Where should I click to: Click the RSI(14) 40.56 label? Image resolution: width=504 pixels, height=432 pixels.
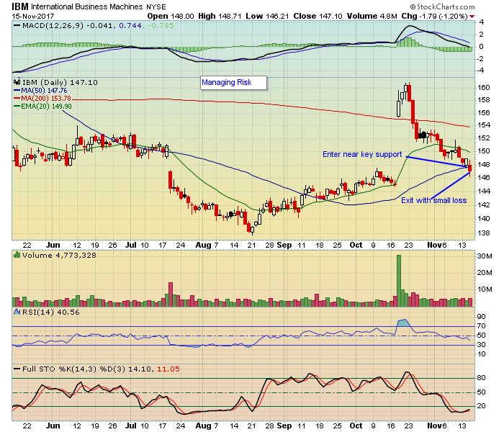[51, 312]
